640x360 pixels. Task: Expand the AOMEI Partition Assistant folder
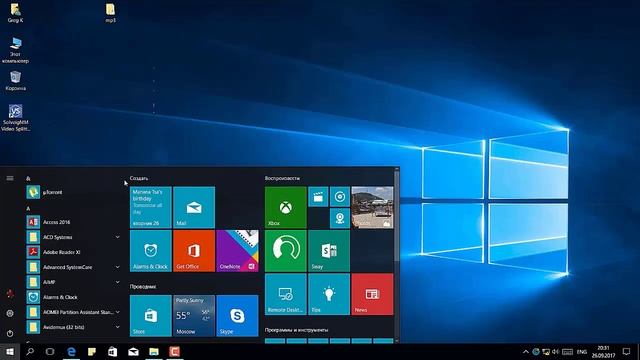118,312
